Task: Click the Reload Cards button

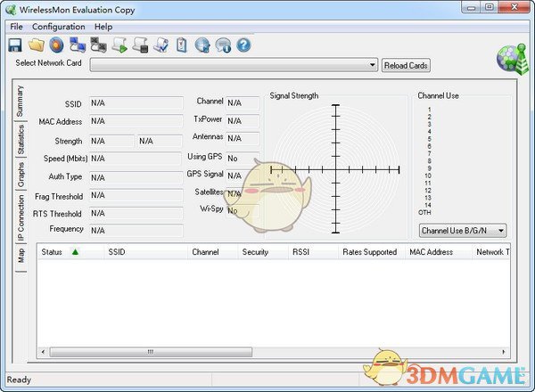Action: coord(406,65)
